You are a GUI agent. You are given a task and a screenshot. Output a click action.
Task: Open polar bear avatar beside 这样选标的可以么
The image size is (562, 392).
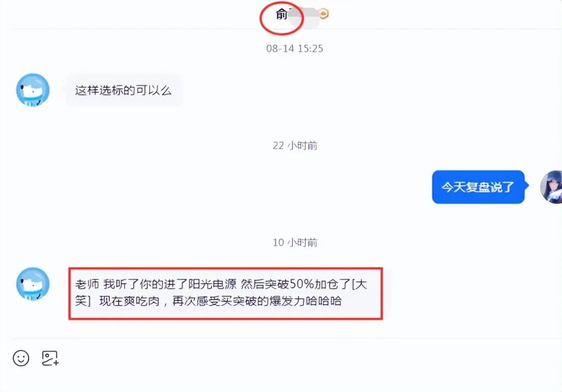(x=33, y=90)
